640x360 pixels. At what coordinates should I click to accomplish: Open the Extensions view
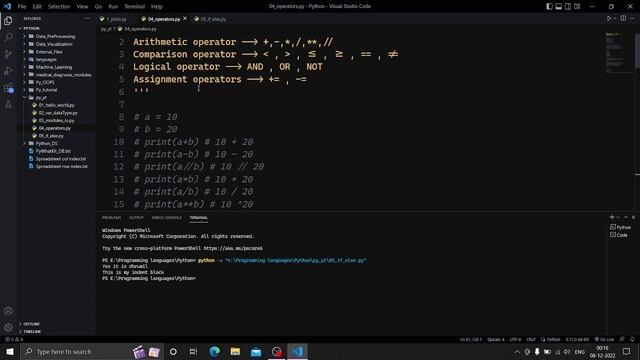(x=8, y=88)
